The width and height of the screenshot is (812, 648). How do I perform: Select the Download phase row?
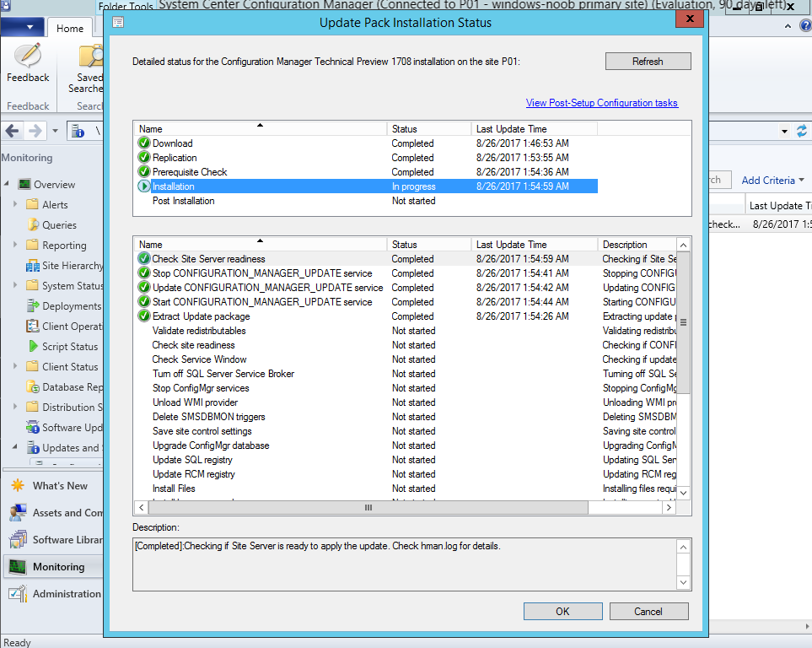(367, 143)
